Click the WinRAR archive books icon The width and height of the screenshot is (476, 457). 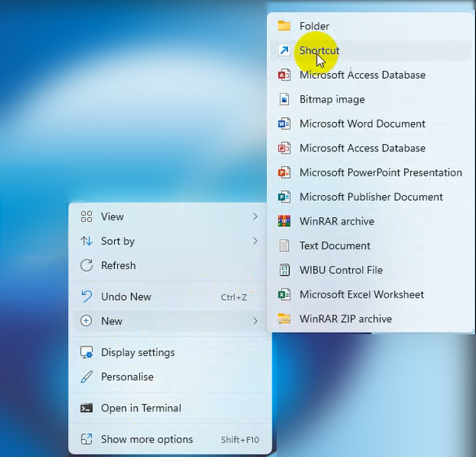tap(284, 221)
